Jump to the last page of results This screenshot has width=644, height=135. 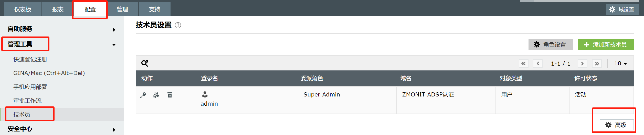pyautogui.click(x=597, y=64)
